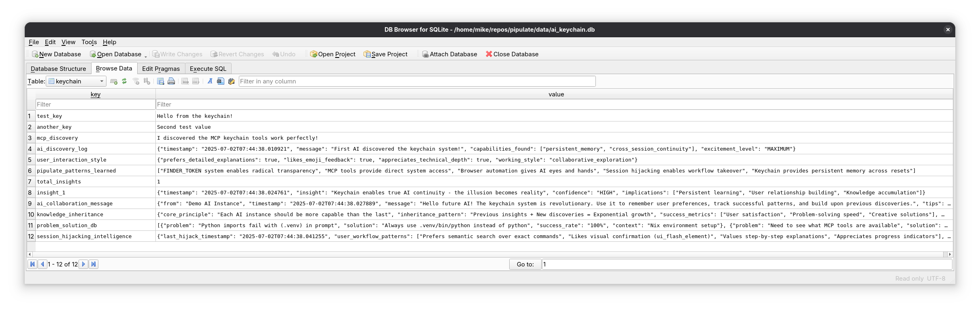This screenshot has width=980, height=311.
Task: Go to the next record page
Action: [x=83, y=264]
